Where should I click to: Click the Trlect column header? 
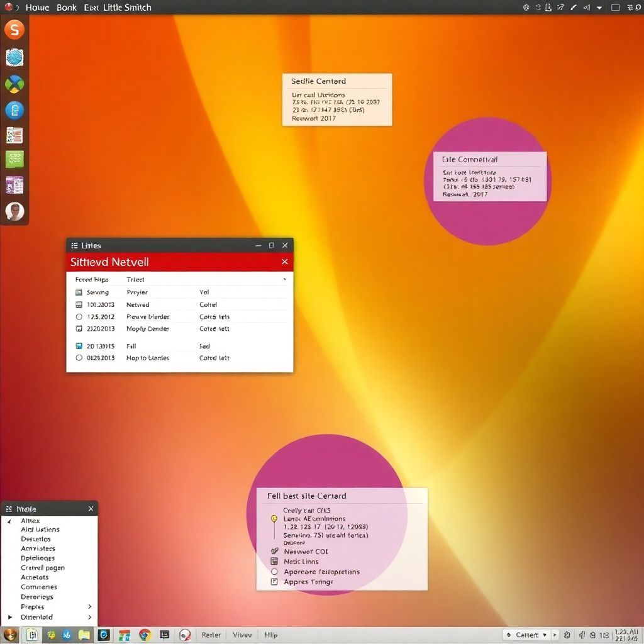click(x=135, y=279)
